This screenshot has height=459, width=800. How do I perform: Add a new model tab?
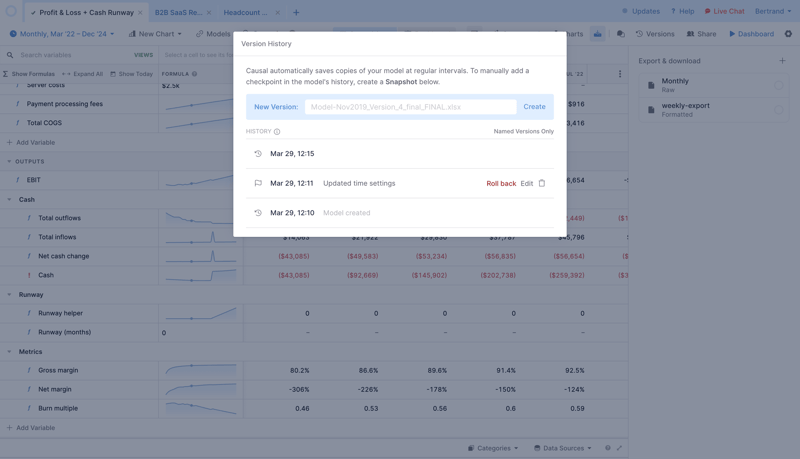click(x=296, y=12)
